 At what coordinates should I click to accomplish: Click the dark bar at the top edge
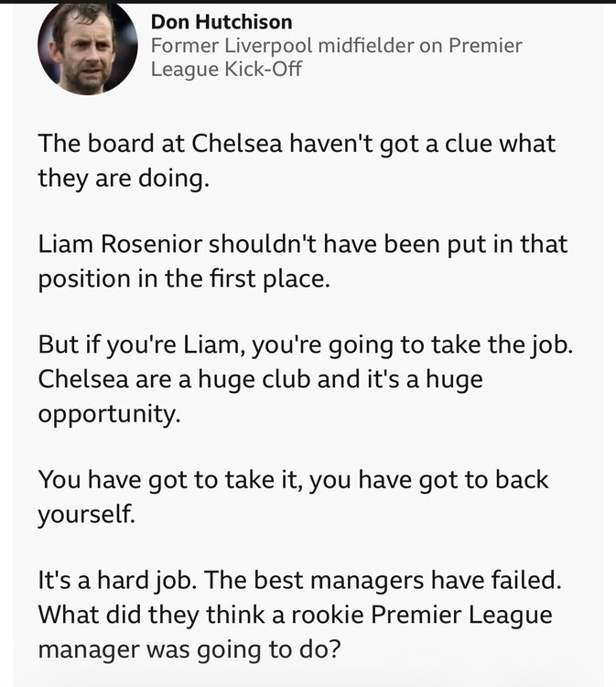[x=308, y=1]
